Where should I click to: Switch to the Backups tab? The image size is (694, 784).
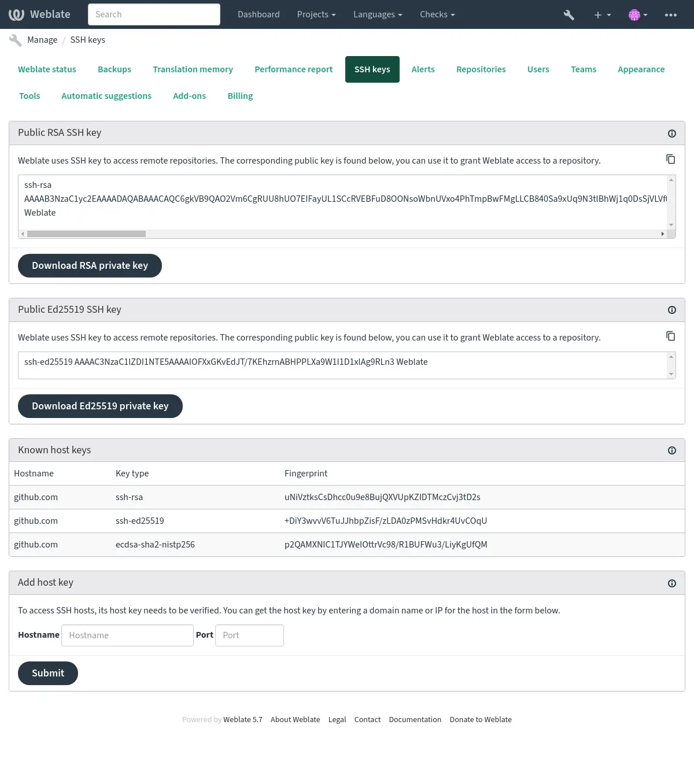[x=115, y=69]
